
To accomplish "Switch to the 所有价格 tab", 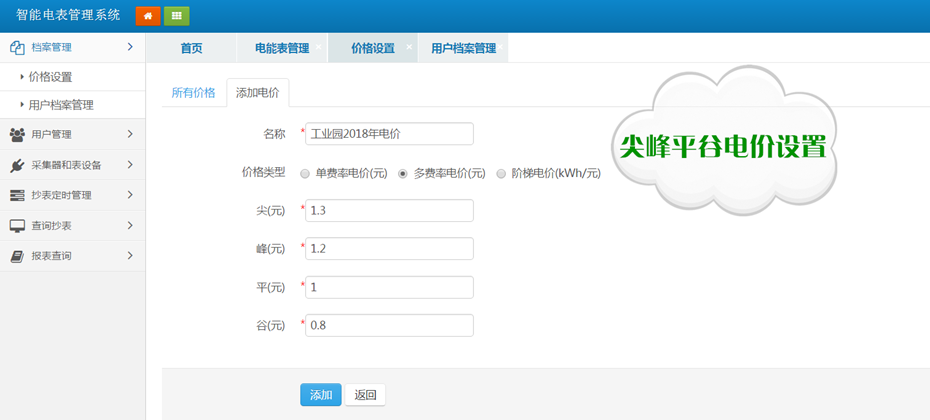I will [193, 93].
